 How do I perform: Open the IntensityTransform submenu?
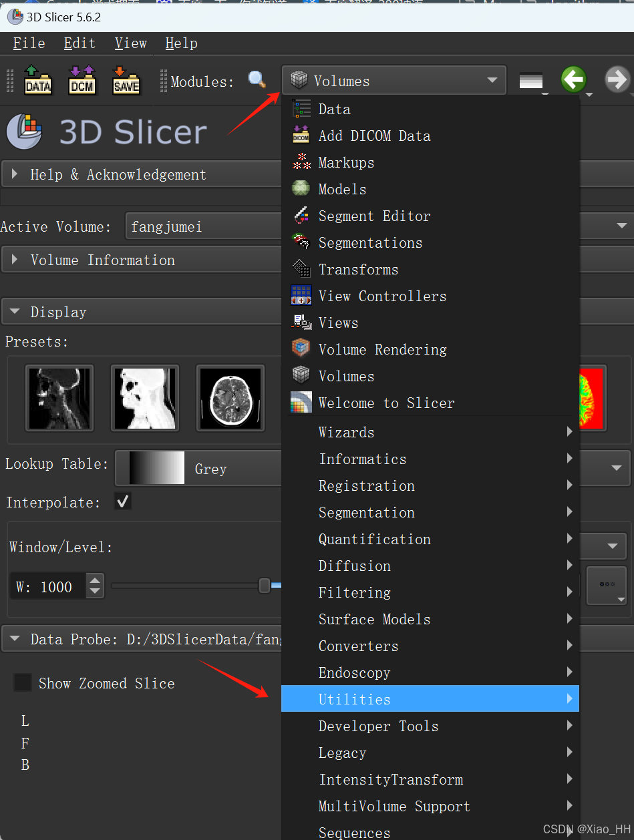pos(430,779)
